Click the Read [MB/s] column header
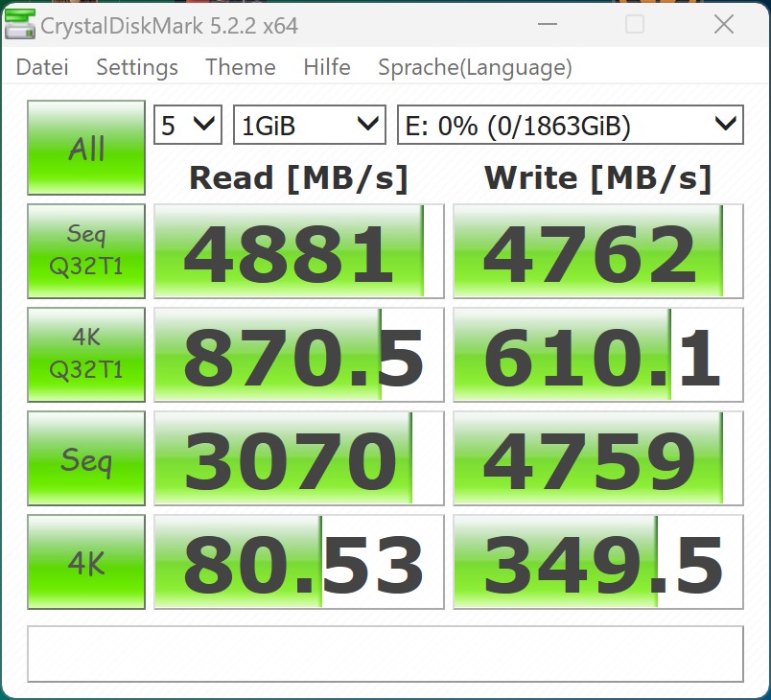This screenshot has height=700, width=771. (298, 178)
